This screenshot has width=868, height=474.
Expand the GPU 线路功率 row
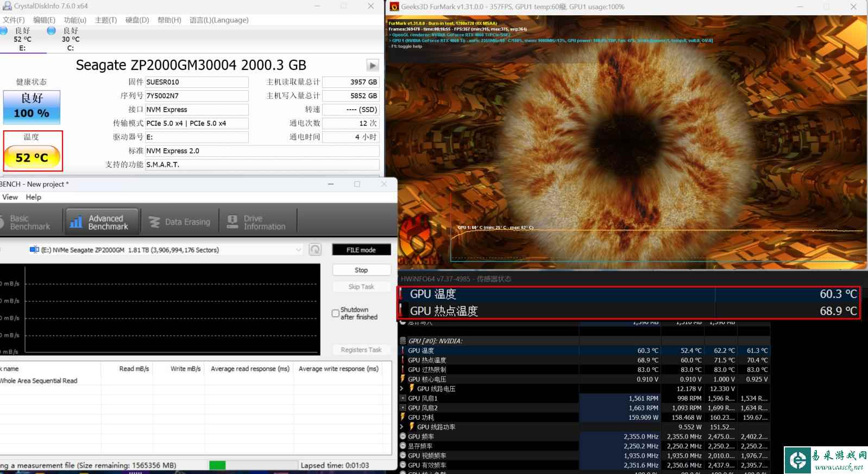coord(402,427)
